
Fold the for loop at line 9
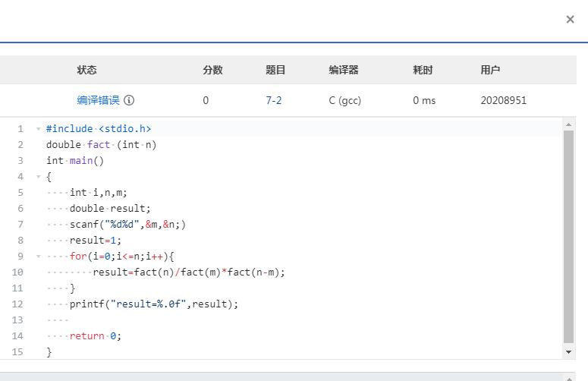(x=39, y=257)
